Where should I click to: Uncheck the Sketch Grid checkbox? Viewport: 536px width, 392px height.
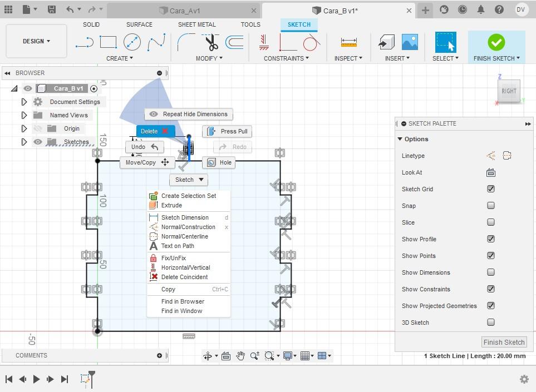point(491,189)
